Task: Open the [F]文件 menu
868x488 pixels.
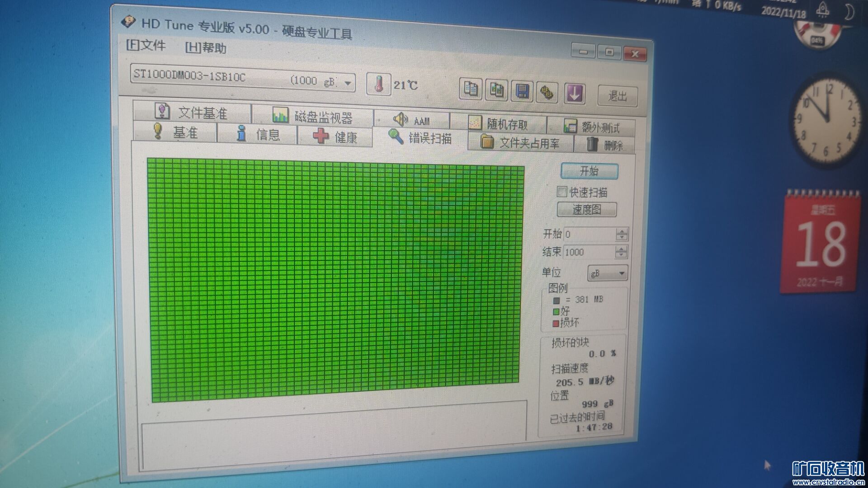Action: 146,45
